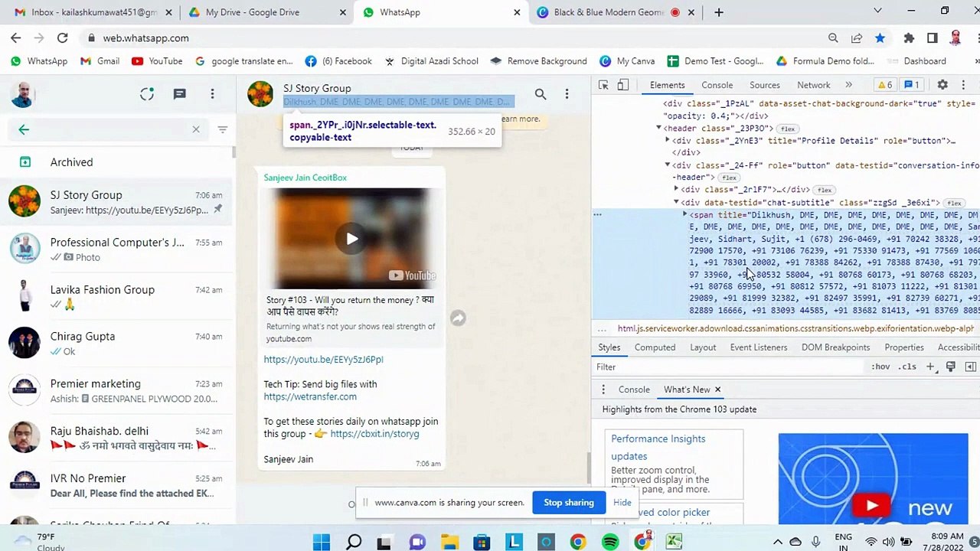Open the wetransfer.com link
Image resolution: width=980 pixels, height=551 pixels.
(310, 397)
